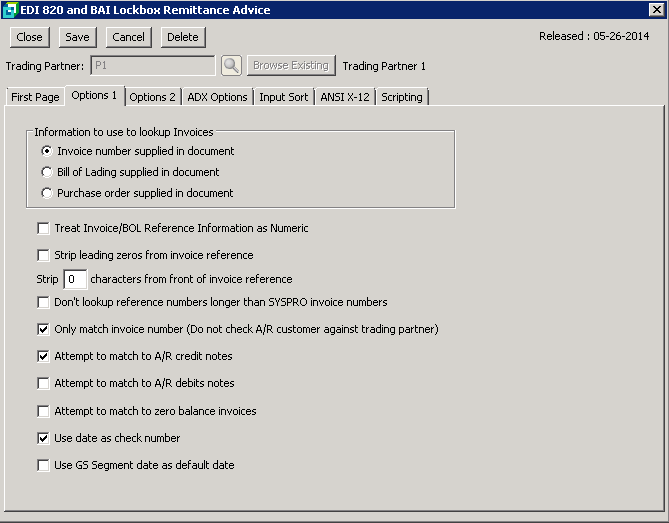669x523 pixels.
Task: Select Invoice number supplied in document
Action: coord(46,151)
